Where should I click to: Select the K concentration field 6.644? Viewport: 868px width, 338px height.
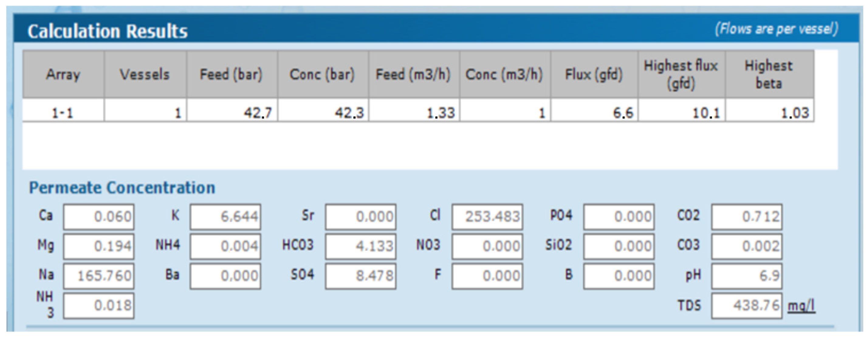(x=225, y=217)
